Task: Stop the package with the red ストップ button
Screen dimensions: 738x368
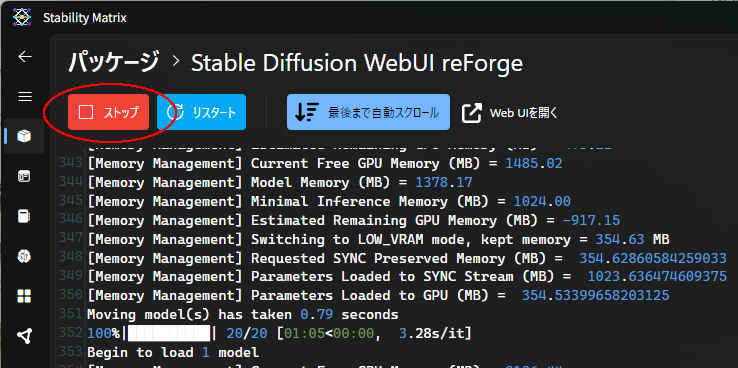Action: point(109,112)
